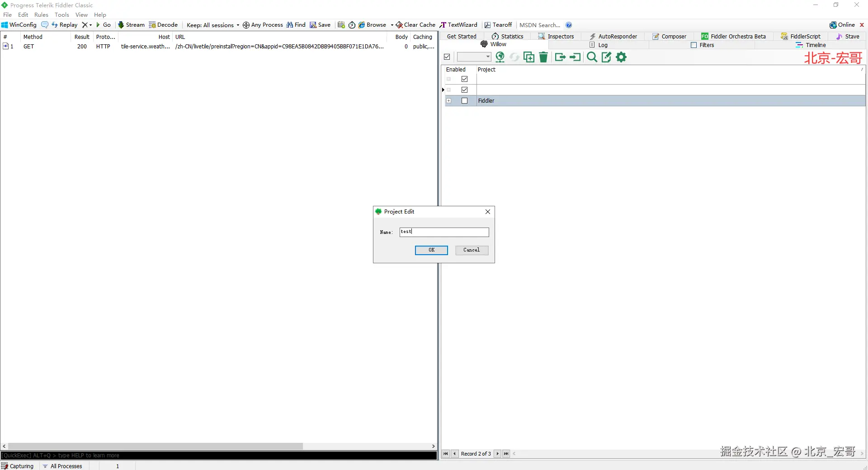Click the Filters tab checkbox
Screen dimensions: 868x470
(x=694, y=45)
